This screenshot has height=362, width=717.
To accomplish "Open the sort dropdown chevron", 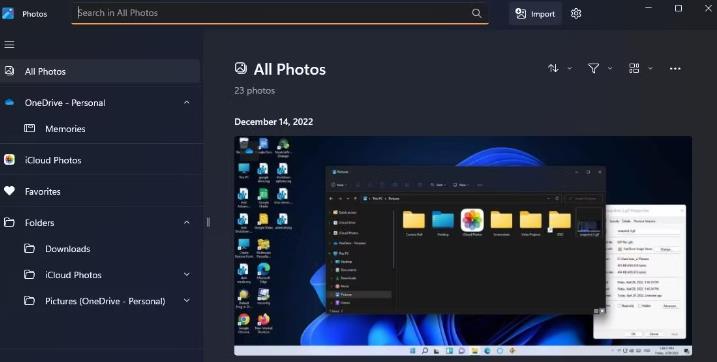I will pyautogui.click(x=570, y=69).
